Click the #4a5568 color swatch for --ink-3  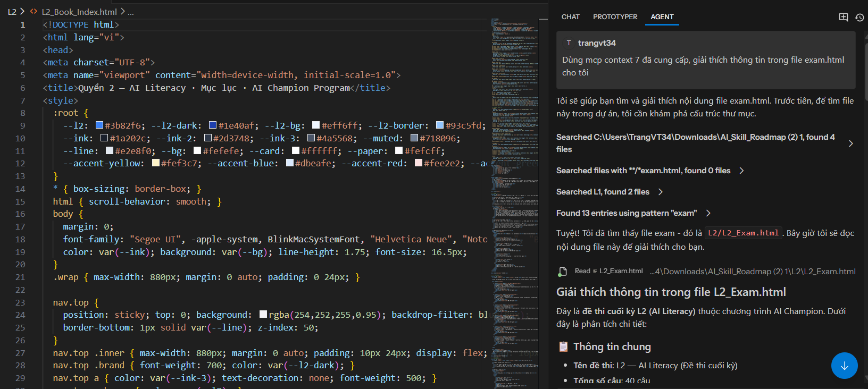click(311, 138)
